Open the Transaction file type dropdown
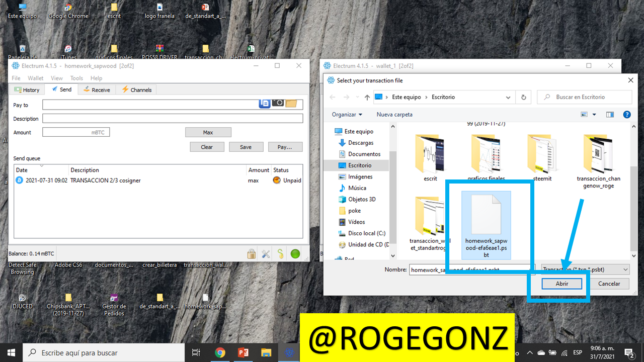 [x=586, y=269]
